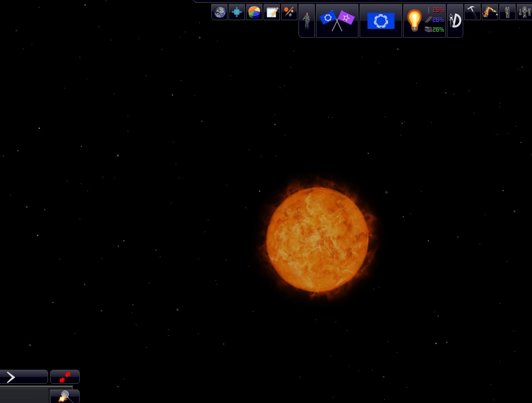Select the ship fleet group icon
This screenshot has height=403, width=532.
pos(523,11)
